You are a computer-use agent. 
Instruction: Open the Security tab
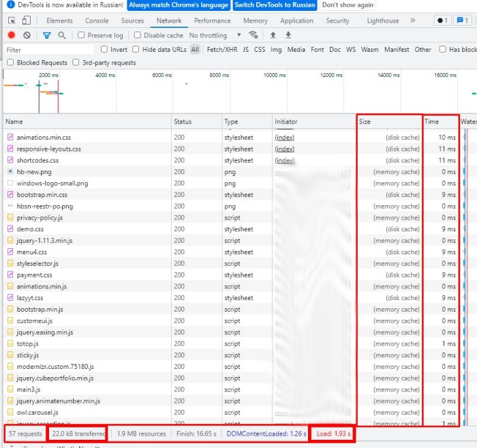pos(337,20)
